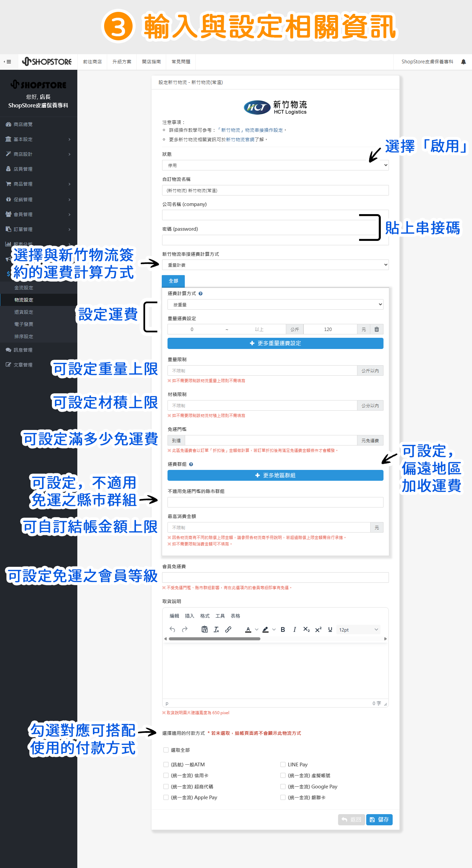Clear formatting with the Tx icon
The height and width of the screenshot is (868, 472).
pyautogui.click(x=216, y=629)
